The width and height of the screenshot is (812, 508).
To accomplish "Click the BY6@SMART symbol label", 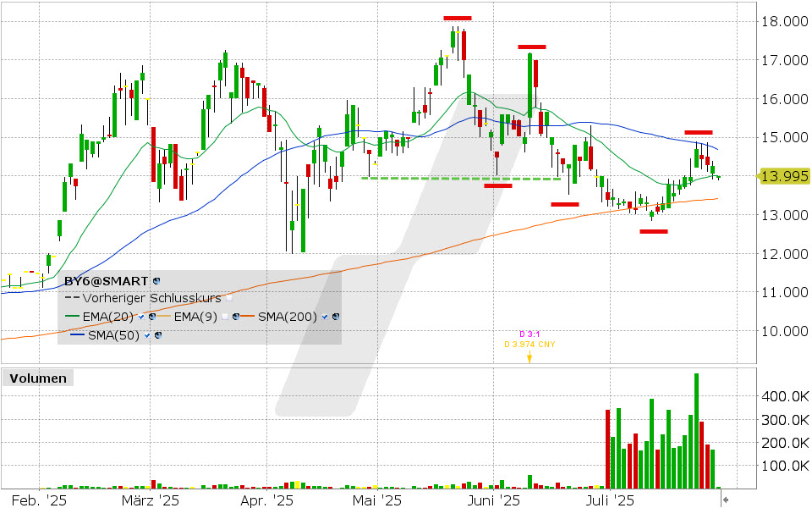I will pos(106,281).
